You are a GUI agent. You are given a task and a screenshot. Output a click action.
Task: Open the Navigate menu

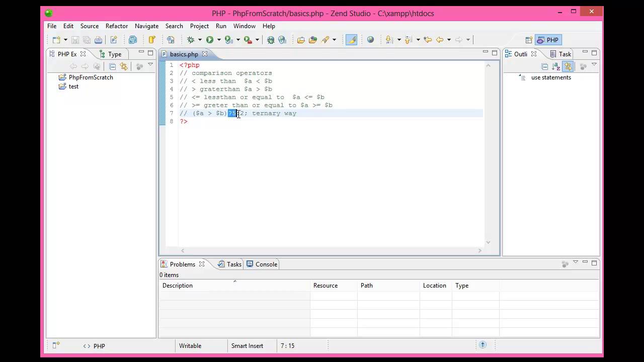pyautogui.click(x=146, y=26)
